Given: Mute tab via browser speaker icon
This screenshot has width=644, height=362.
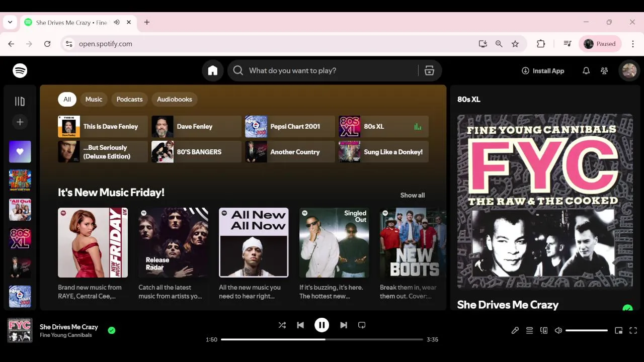Looking at the screenshot, I should pyautogui.click(x=117, y=22).
